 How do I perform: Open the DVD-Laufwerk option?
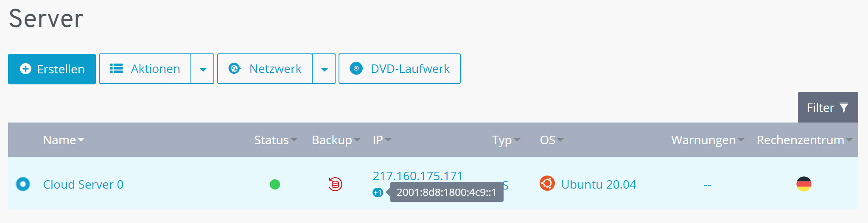(x=400, y=69)
